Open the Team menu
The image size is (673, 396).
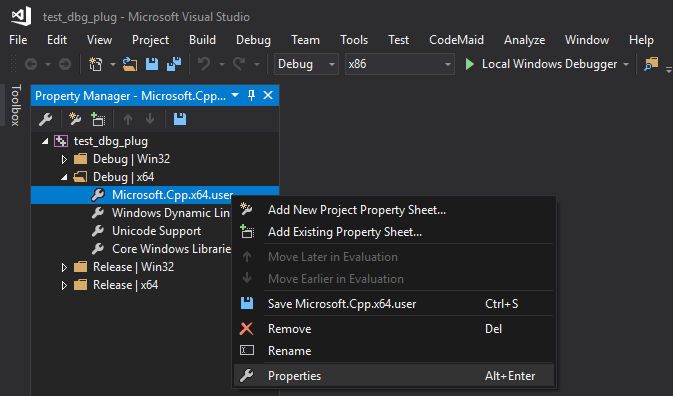pyautogui.click(x=305, y=40)
